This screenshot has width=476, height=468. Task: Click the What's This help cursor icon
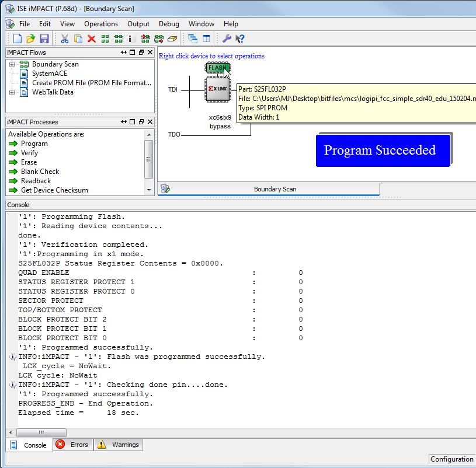point(239,39)
